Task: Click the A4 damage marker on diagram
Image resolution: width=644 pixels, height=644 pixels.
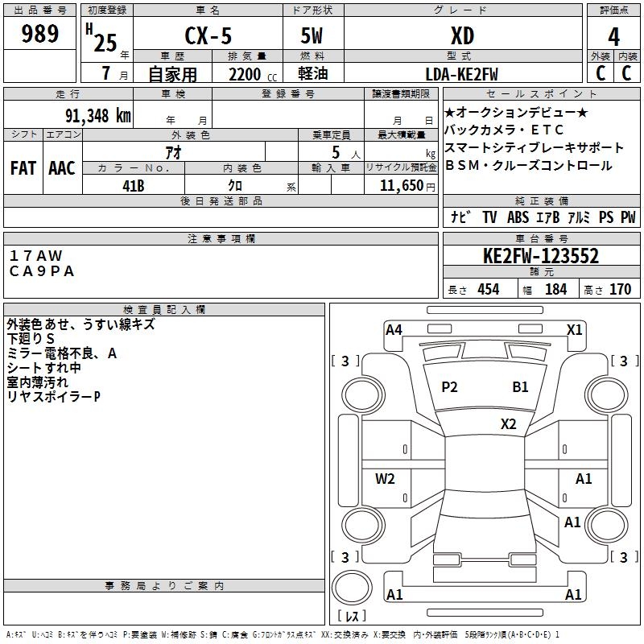Action: 394,329
